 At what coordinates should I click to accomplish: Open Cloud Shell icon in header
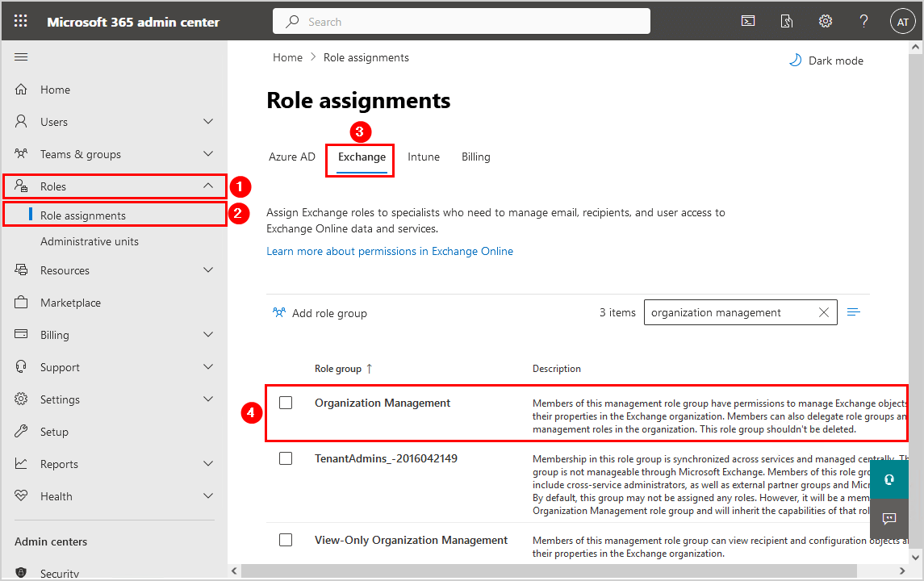pos(748,21)
